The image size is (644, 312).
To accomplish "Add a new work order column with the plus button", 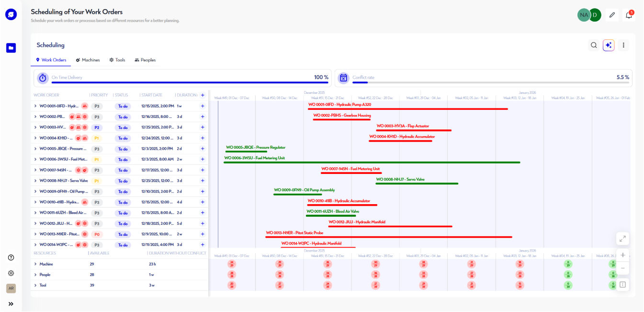I will 202,95.
